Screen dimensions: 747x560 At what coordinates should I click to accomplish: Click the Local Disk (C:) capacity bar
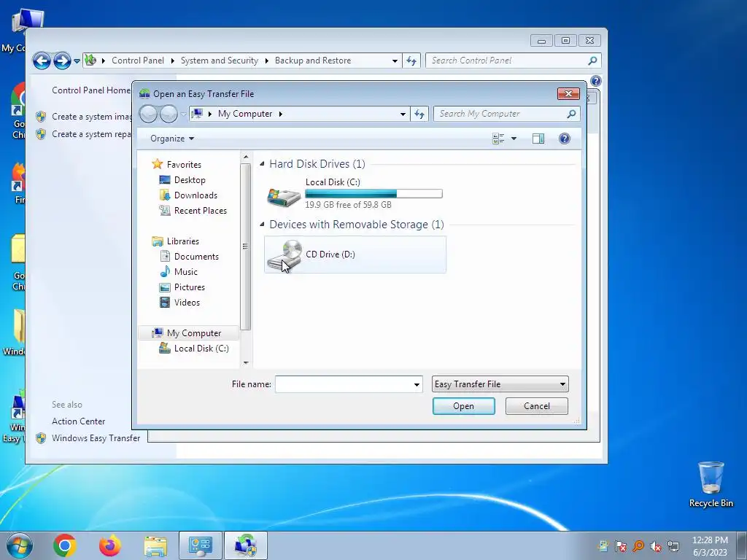[373, 194]
